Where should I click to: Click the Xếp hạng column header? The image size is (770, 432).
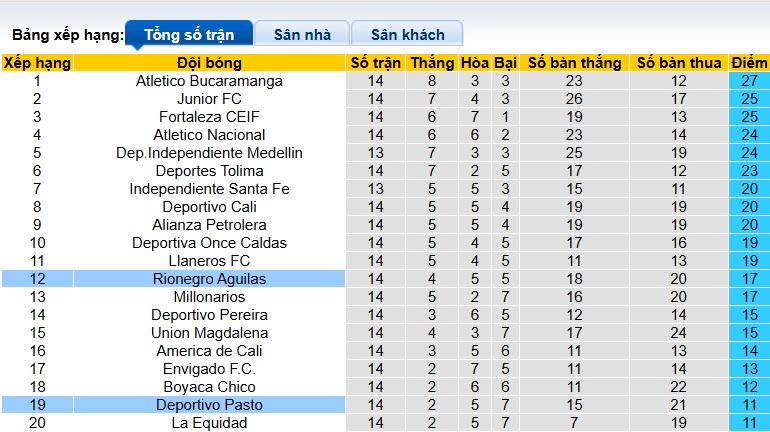click(37, 63)
